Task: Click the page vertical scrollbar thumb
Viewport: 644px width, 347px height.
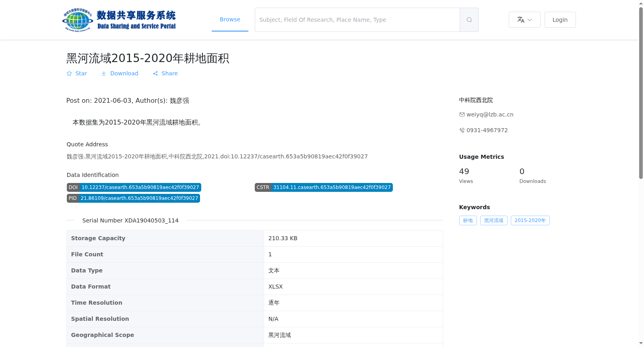Action: pyautogui.click(x=641, y=93)
